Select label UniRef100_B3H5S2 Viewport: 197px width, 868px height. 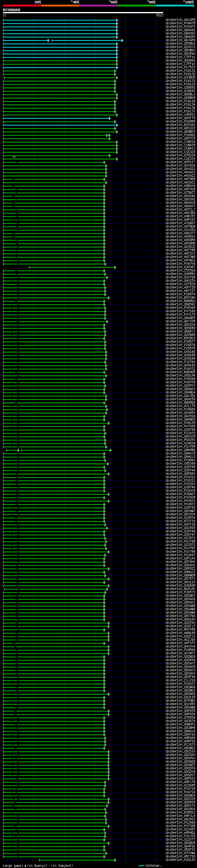(180, 812)
